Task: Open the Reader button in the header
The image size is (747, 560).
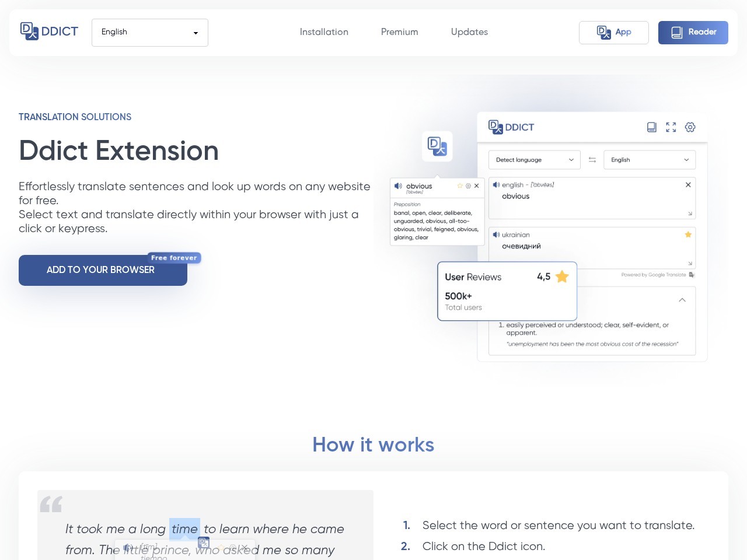Action: 693,33
